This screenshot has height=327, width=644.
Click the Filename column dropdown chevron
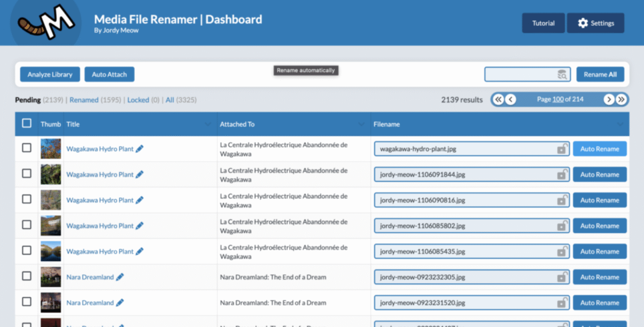[620, 124]
